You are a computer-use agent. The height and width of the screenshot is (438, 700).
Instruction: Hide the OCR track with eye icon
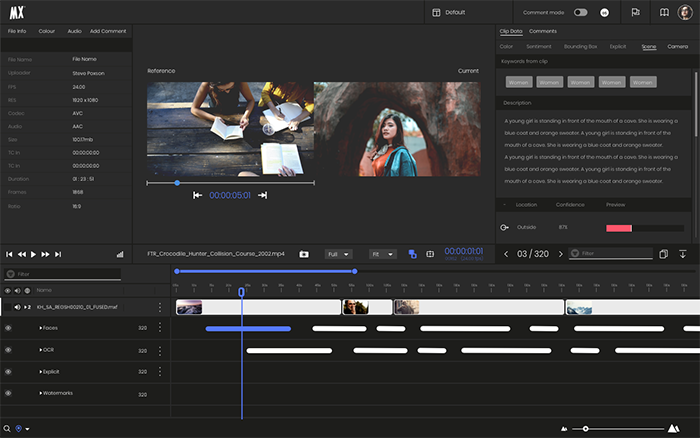[8, 350]
